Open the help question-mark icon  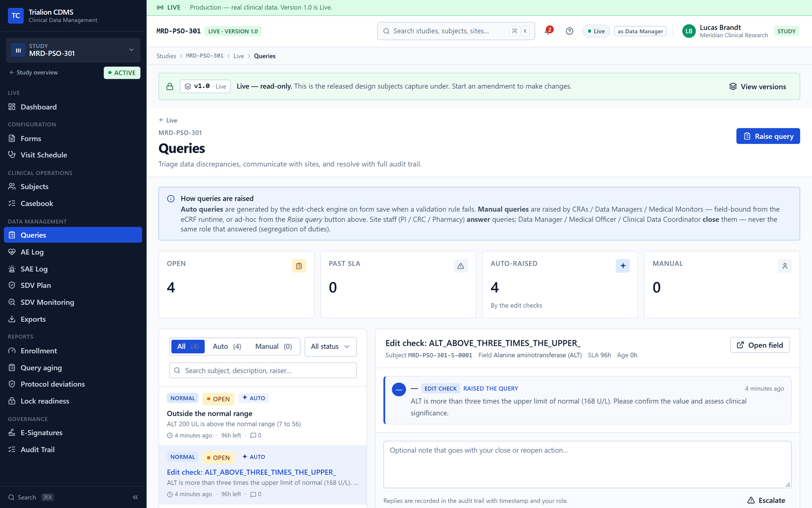pyautogui.click(x=569, y=31)
